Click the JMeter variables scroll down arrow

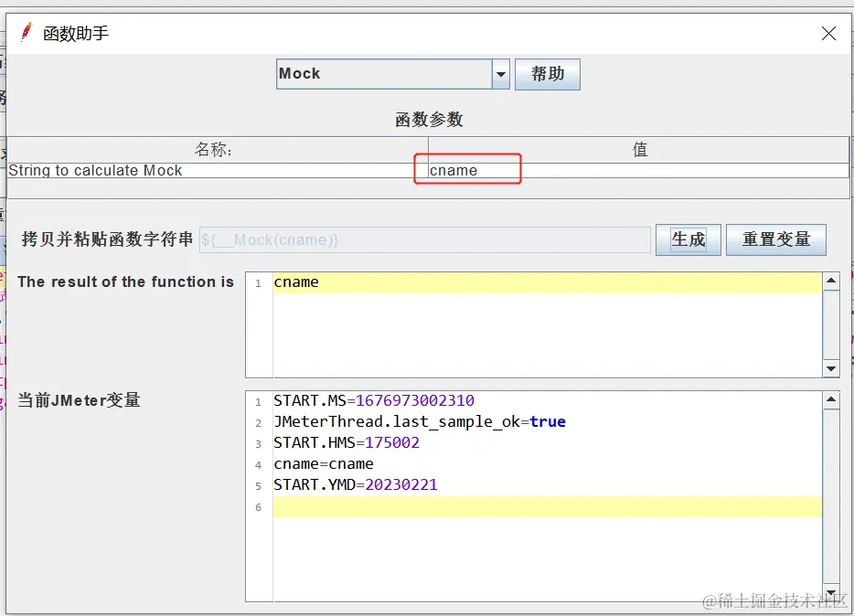pyautogui.click(x=830, y=592)
